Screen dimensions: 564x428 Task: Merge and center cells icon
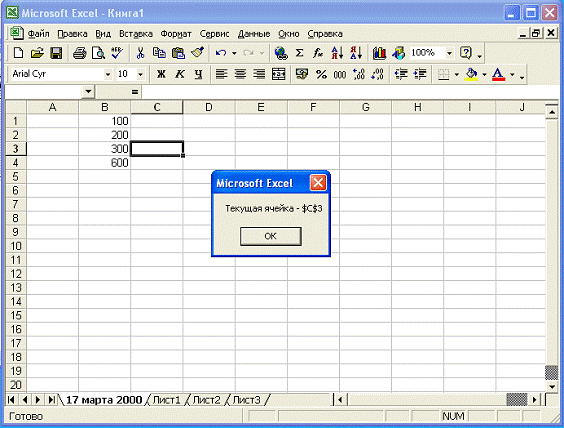[x=278, y=74]
